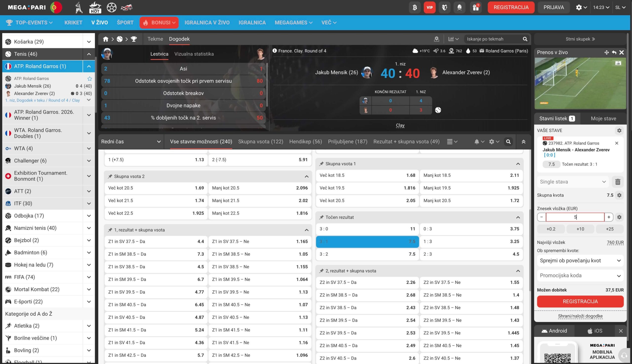Select handicap 1 (+7.5) odds 1.13
This screenshot has width=632, height=364.
(x=156, y=160)
